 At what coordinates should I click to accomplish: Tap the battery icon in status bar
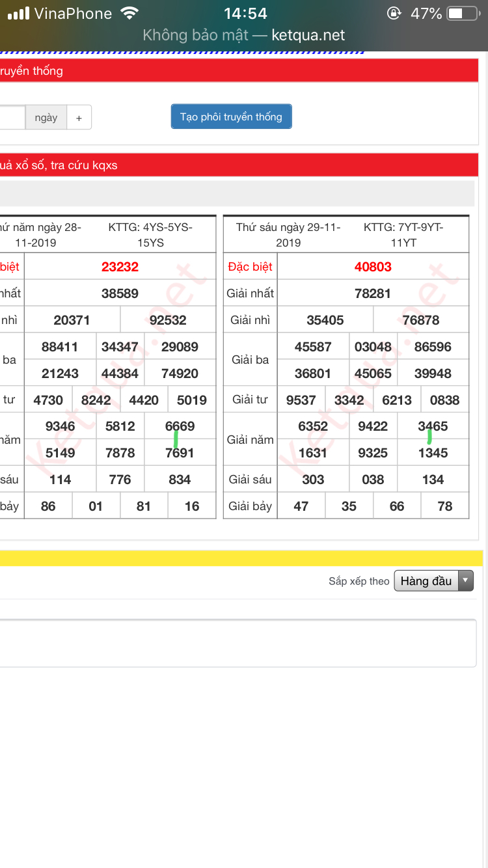463,13
